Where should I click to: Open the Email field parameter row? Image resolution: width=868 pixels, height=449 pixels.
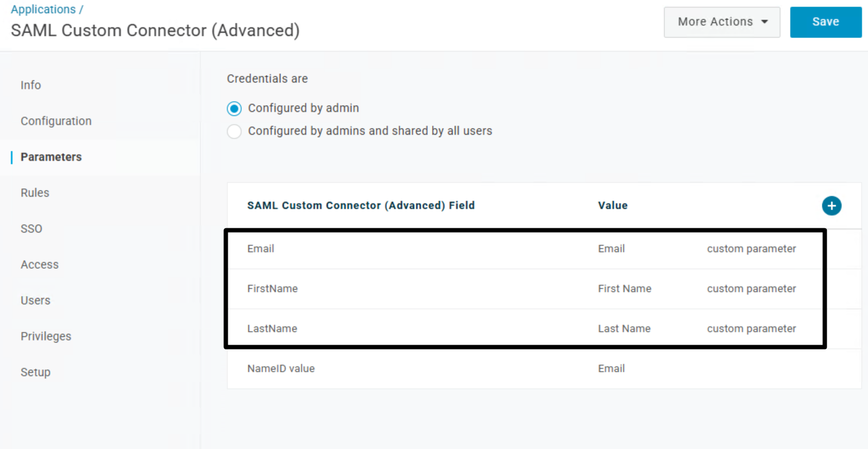tap(261, 249)
